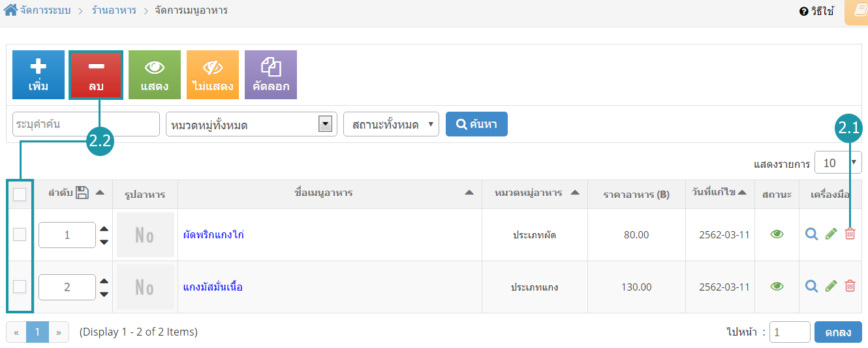Click the red ลบ delete button

(x=96, y=74)
